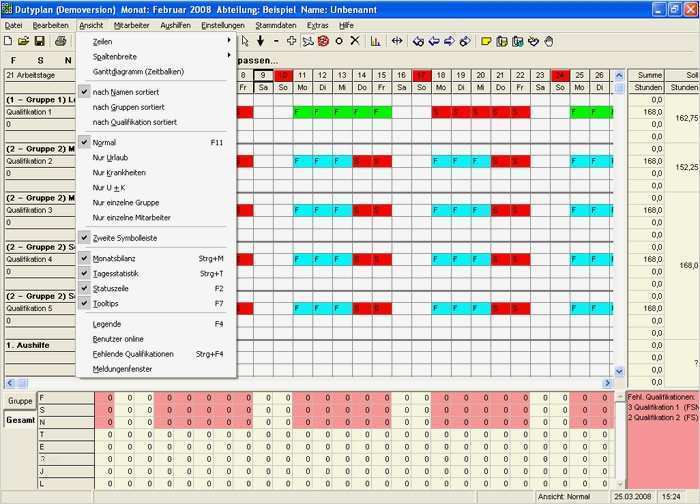Click the black down-arrow toolbar icon
Viewport: 700px width, 504px height.
click(260, 42)
